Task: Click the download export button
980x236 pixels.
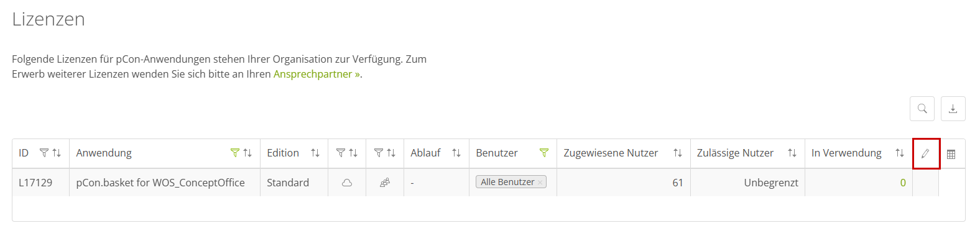Action: coord(953,109)
